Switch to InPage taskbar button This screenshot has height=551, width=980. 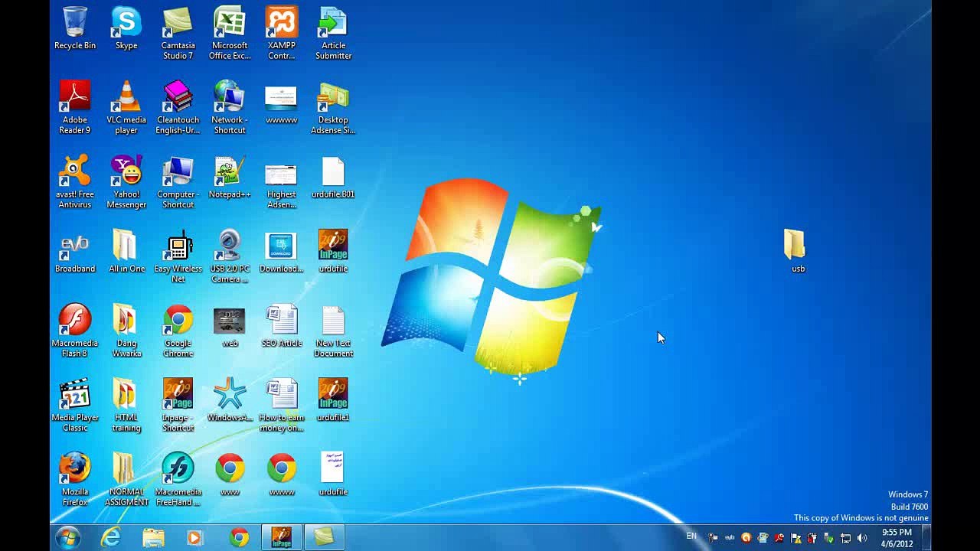coord(281,538)
